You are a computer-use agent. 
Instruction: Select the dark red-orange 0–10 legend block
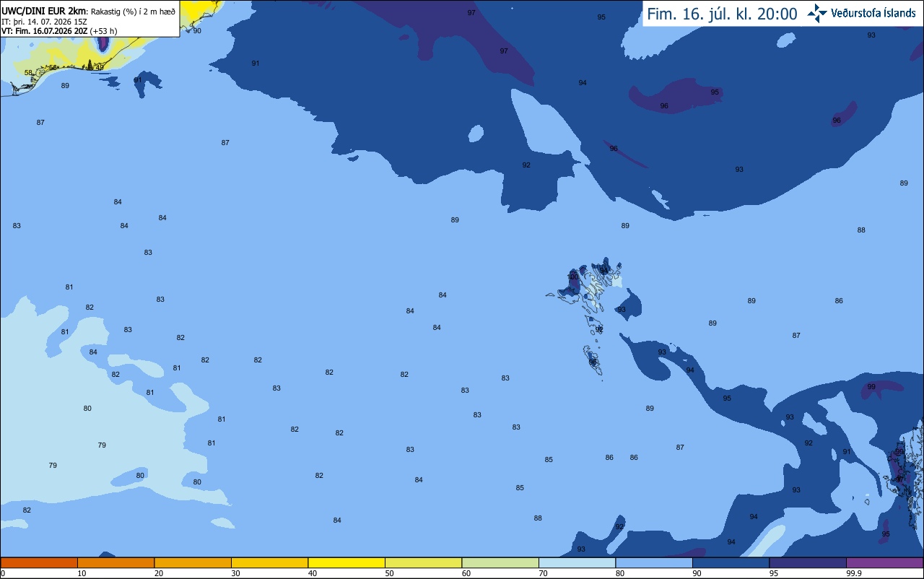tap(39, 562)
